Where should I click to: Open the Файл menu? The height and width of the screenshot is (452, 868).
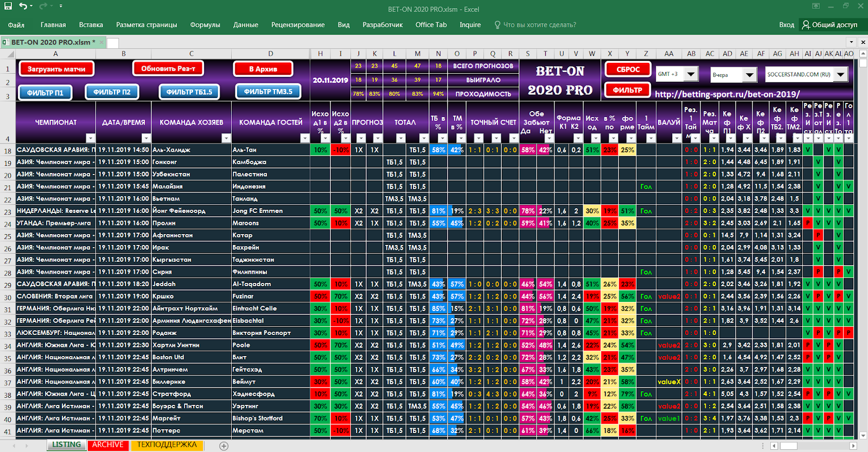[x=16, y=25]
